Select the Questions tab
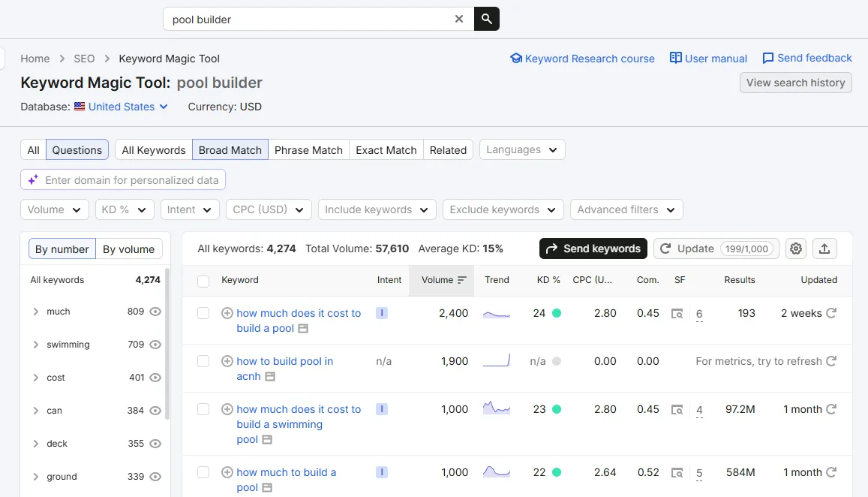Image resolution: width=868 pixels, height=497 pixels. coord(77,149)
